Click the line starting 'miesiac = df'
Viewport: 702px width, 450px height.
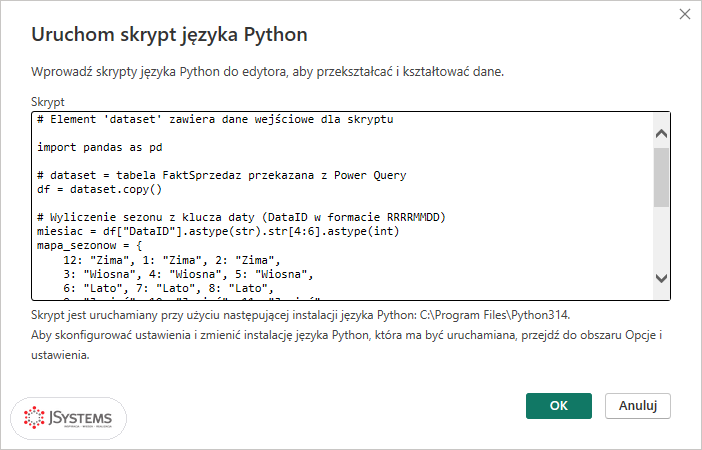coord(218,231)
